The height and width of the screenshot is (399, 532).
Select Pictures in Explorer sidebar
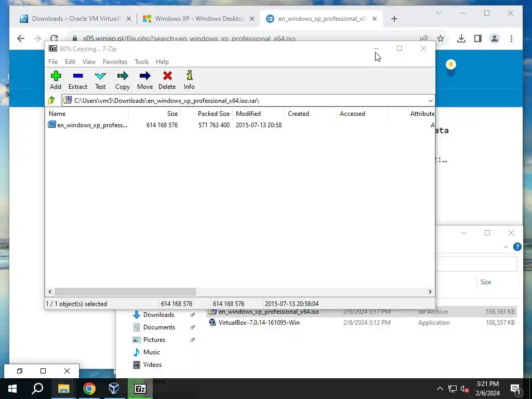(154, 340)
